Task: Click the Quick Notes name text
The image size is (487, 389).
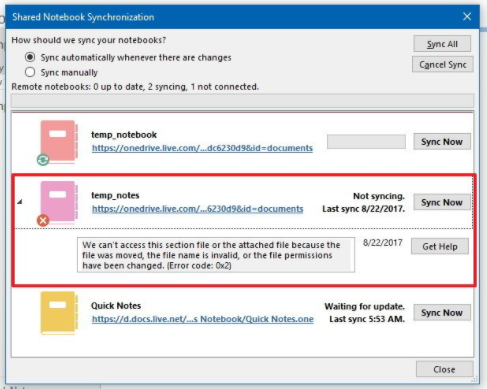Action: (x=116, y=306)
